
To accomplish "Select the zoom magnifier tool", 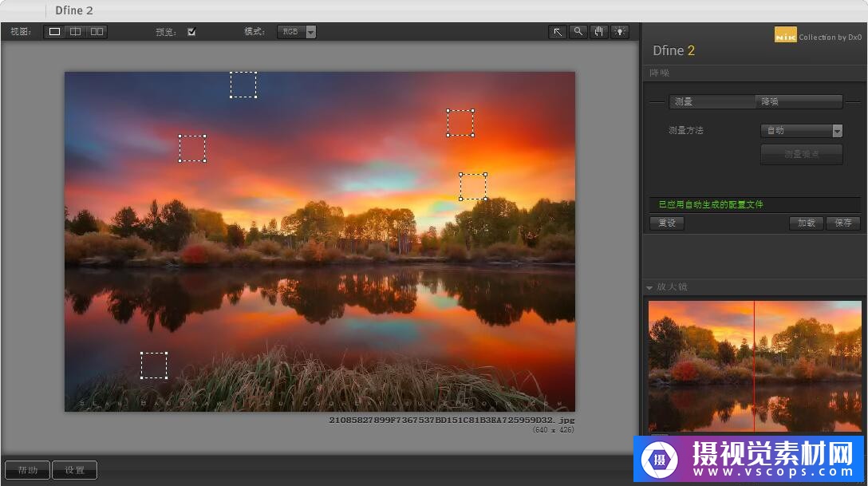I will point(578,32).
